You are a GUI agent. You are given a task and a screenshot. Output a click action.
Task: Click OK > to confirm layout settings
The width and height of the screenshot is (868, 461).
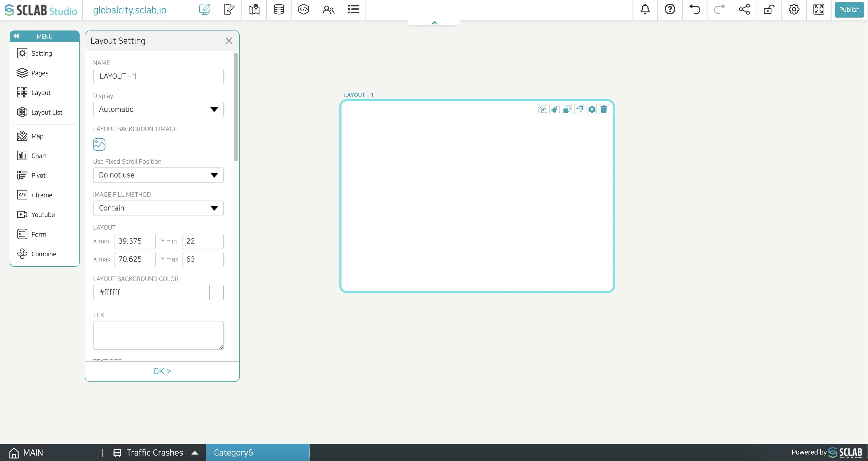click(x=162, y=371)
